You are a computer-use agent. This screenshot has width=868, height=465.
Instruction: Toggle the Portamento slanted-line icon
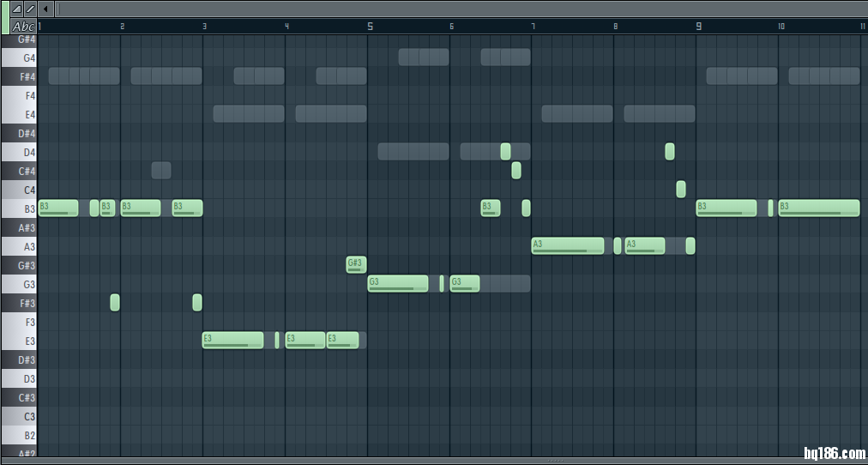point(30,9)
